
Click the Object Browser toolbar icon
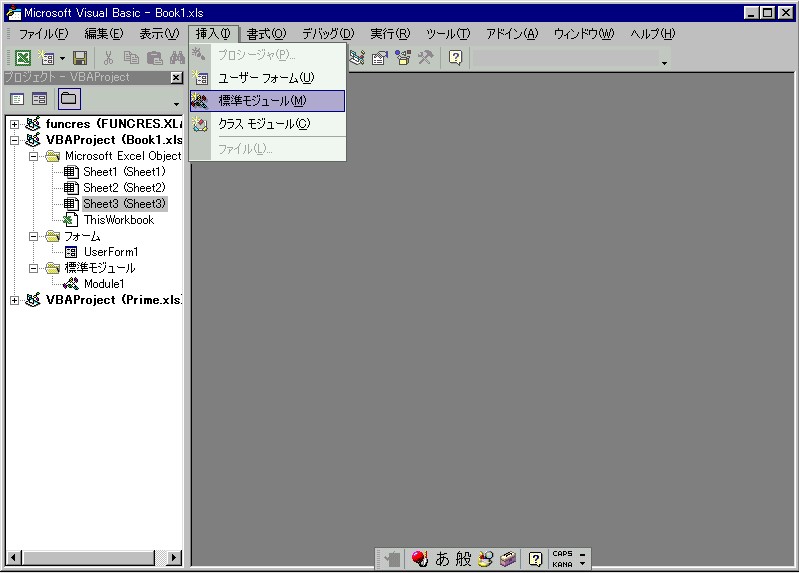[403, 58]
